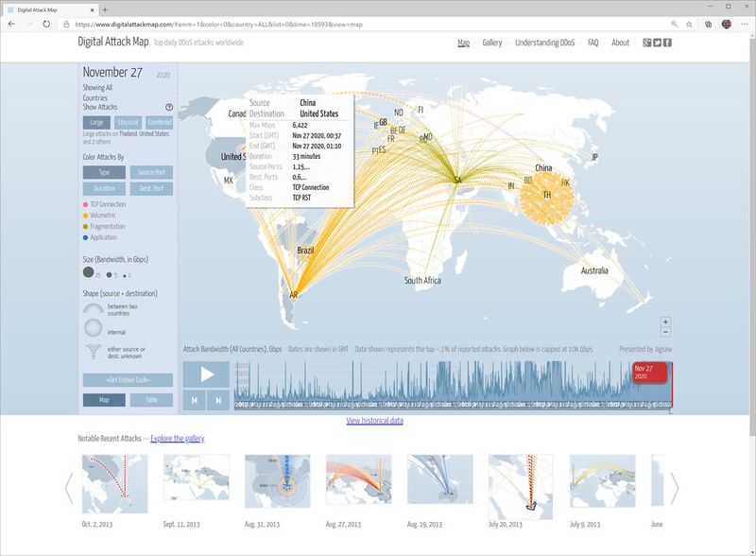756x556 pixels.
Task: Open the Map nav item
Action: pos(463,43)
